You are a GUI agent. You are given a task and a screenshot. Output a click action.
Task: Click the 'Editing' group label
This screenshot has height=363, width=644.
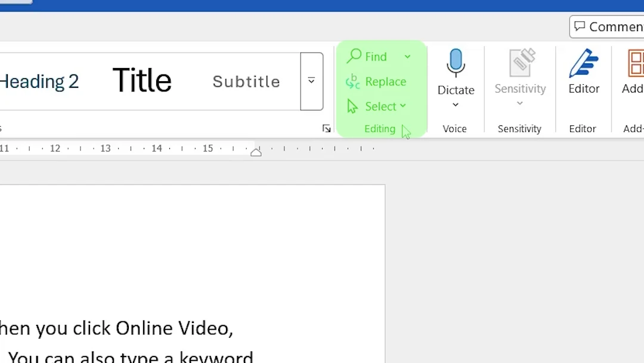(380, 129)
